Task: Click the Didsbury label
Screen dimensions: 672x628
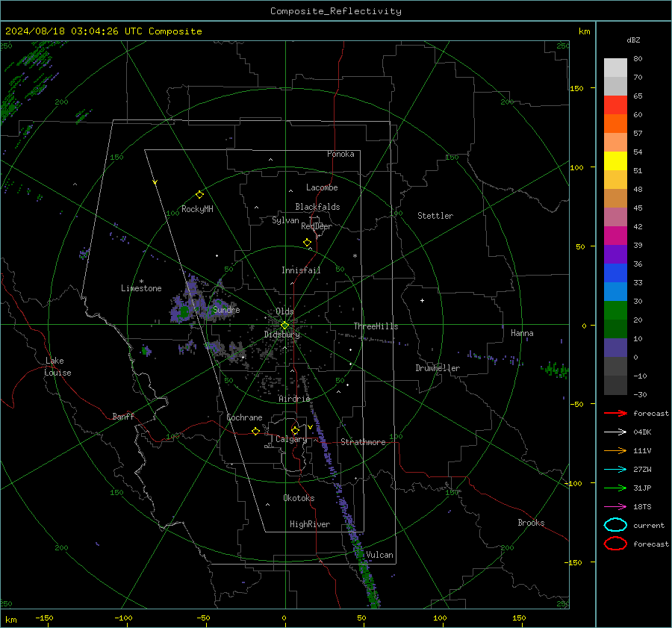Action: (282, 335)
